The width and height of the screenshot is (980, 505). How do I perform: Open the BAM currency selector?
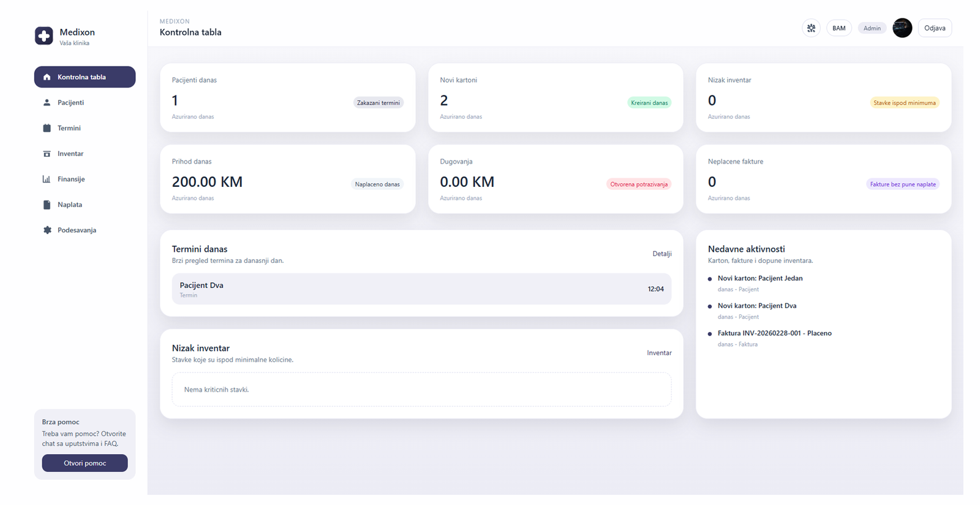pos(839,28)
